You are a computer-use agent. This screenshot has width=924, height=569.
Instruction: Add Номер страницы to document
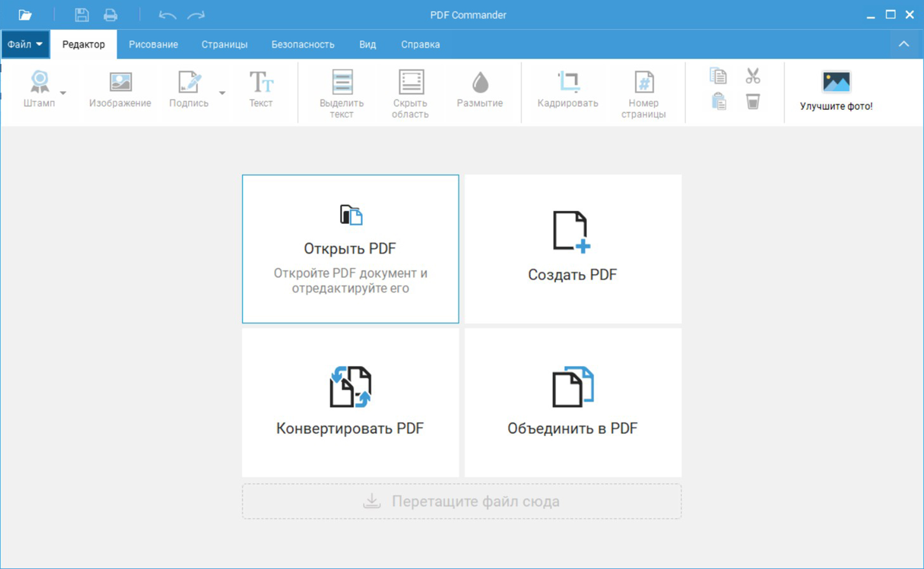click(x=643, y=94)
